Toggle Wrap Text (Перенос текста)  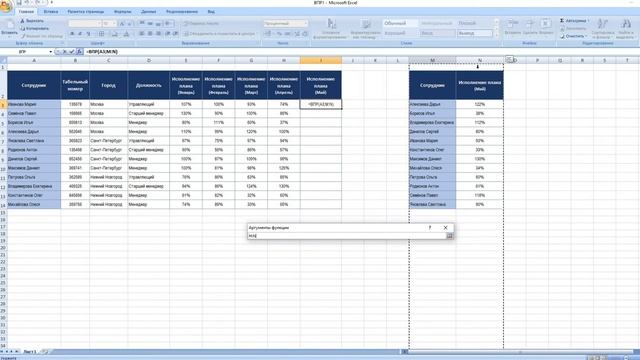pos(201,24)
